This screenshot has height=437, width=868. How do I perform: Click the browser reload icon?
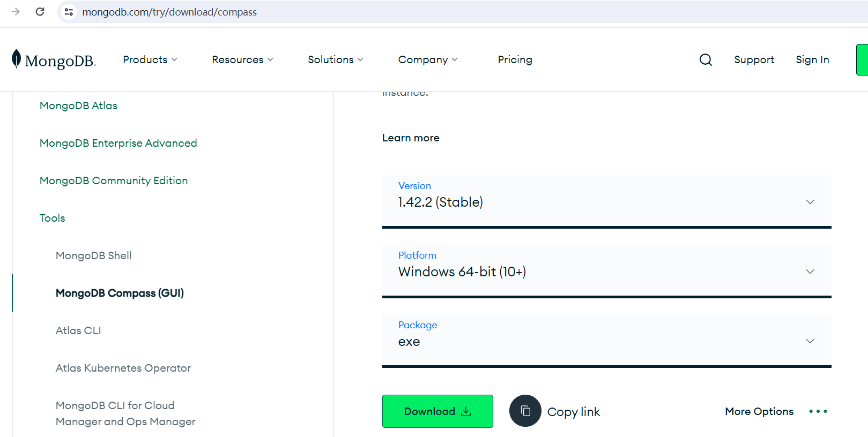tap(40, 12)
